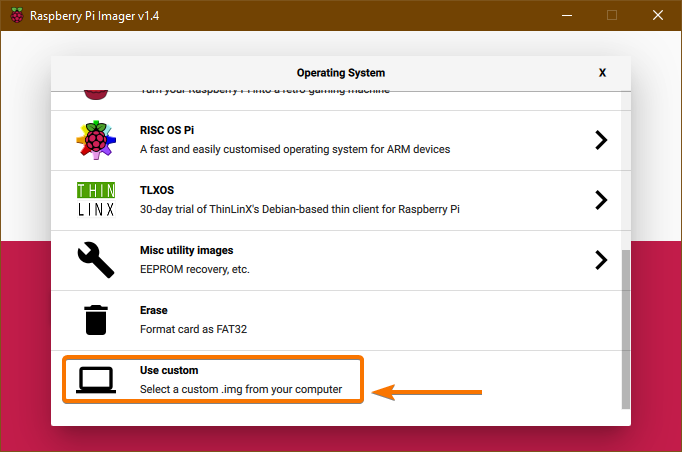This screenshot has height=452, width=682.
Task: Open Misc utility images entry title
Action: pyautogui.click(x=187, y=250)
